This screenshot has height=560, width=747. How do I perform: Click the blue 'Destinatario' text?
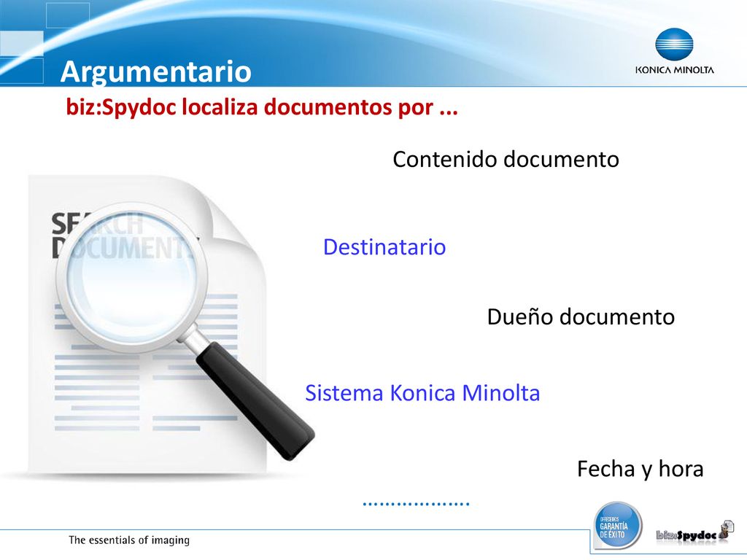click(384, 247)
